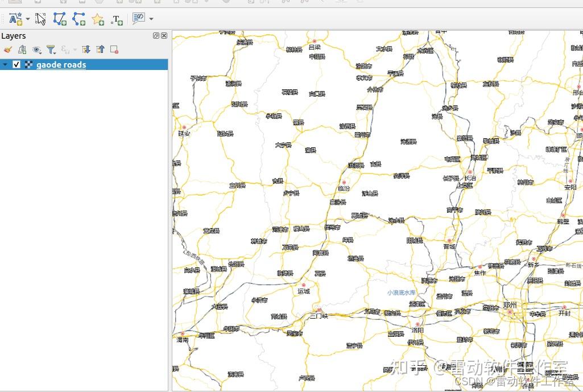Expand all layers in the tree
Image resolution: width=583 pixels, height=392 pixels.
point(86,49)
